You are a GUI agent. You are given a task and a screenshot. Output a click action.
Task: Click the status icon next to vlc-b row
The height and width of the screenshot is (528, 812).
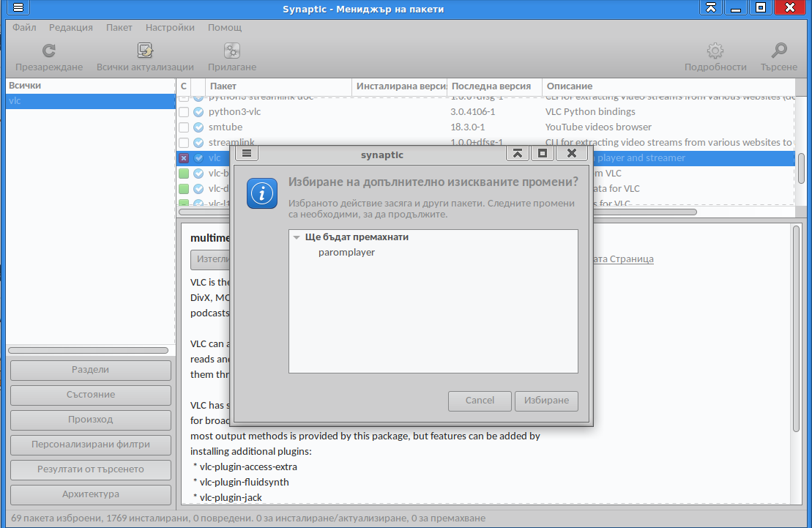(198, 174)
